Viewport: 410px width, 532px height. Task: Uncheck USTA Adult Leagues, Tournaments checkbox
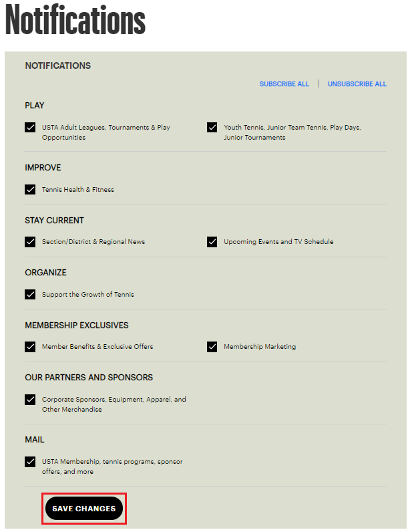pyautogui.click(x=30, y=127)
